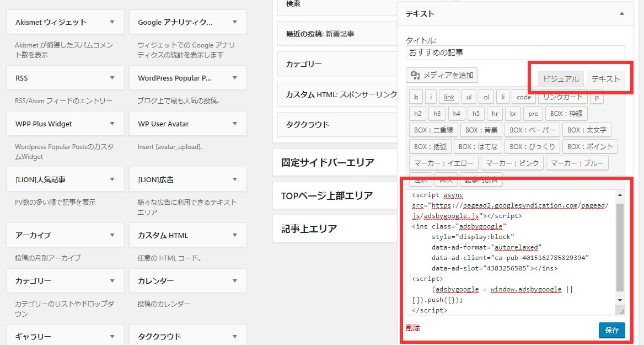644x345 pixels.
Task: Click the 削除 delete link
Action: [413, 328]
